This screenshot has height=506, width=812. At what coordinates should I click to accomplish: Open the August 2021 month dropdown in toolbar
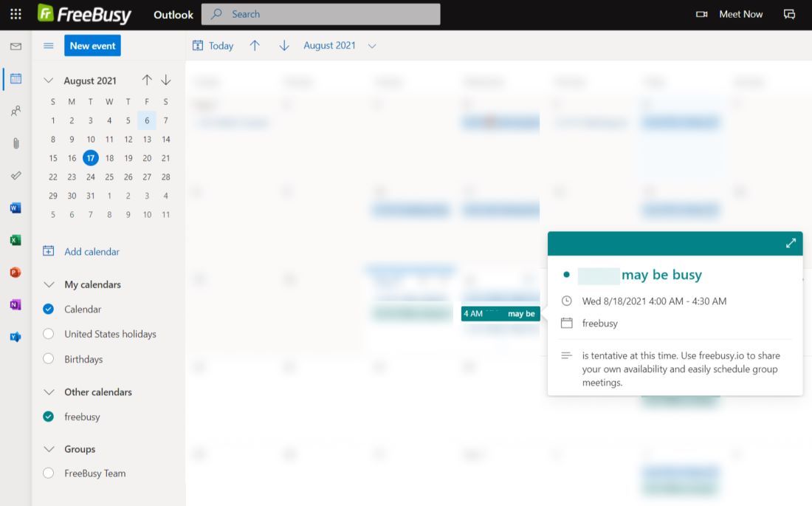(340, 46)
